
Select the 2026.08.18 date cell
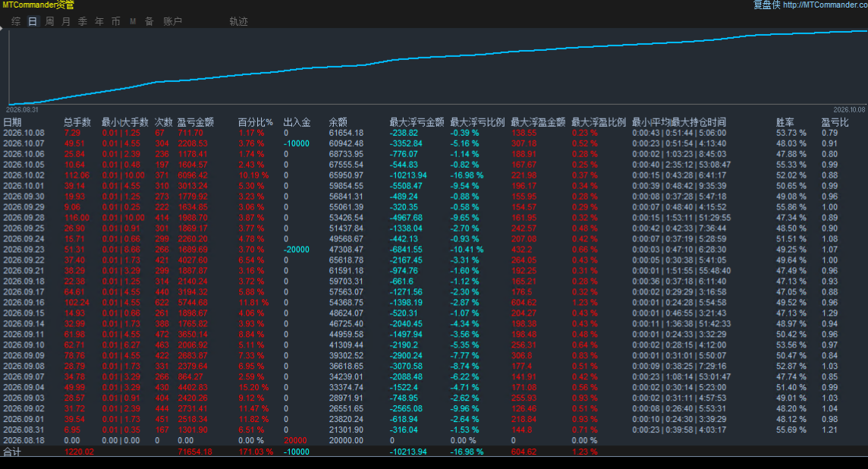point(24,440)
